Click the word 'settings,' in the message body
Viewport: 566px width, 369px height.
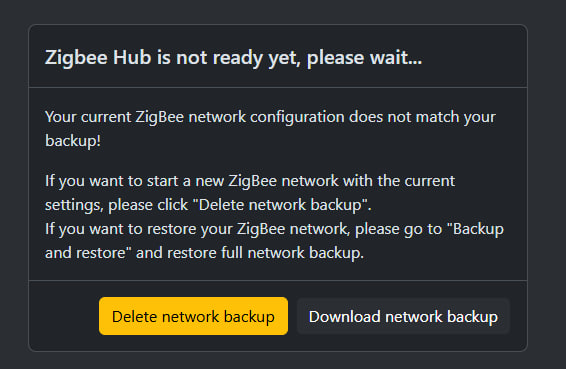click(74, 205)
